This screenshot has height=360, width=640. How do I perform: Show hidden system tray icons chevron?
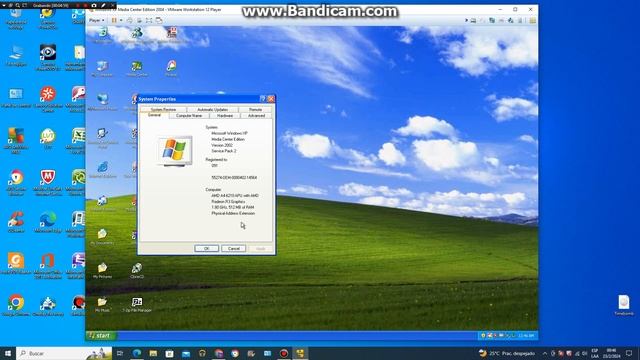click(544, 353)
